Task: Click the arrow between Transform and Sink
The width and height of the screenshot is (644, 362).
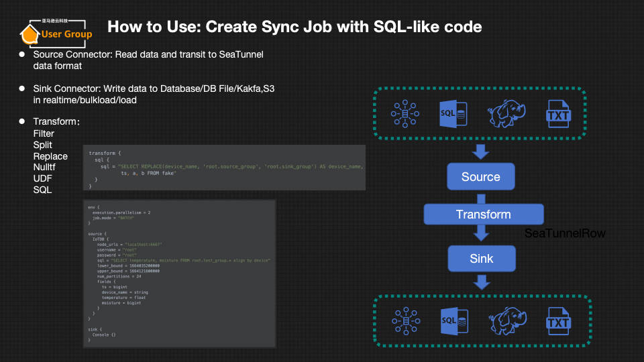Action: 481,233
